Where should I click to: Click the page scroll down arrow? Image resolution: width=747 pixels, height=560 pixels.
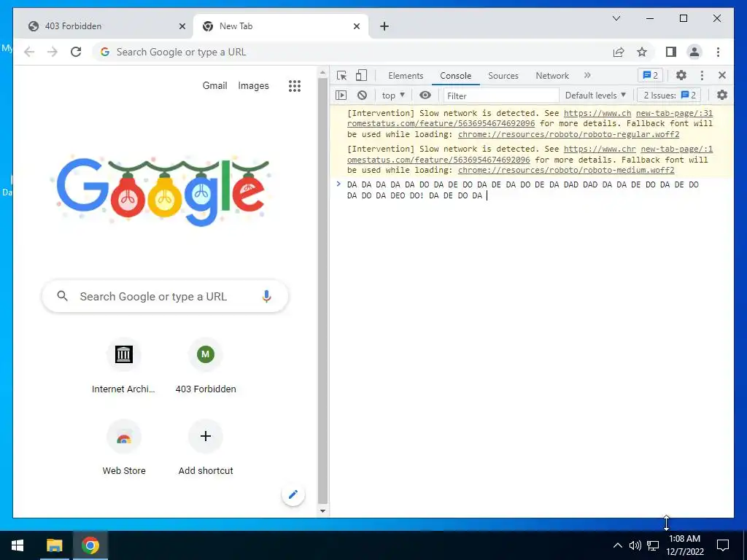[322, 511]
